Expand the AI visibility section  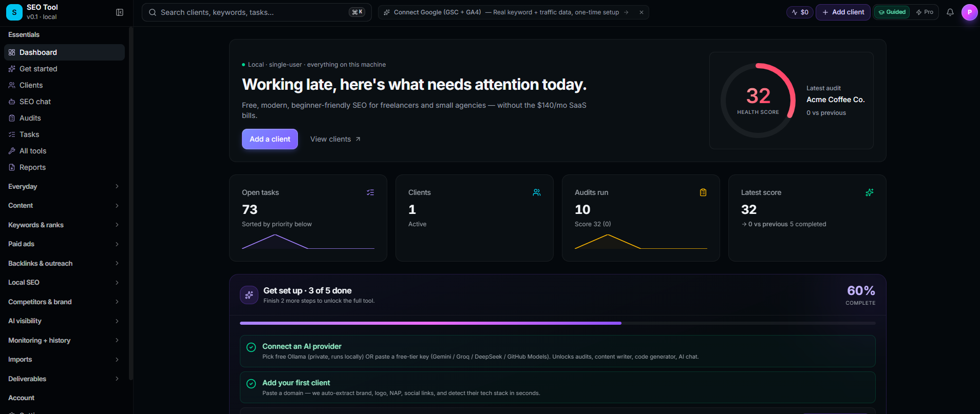pos(64,321)
